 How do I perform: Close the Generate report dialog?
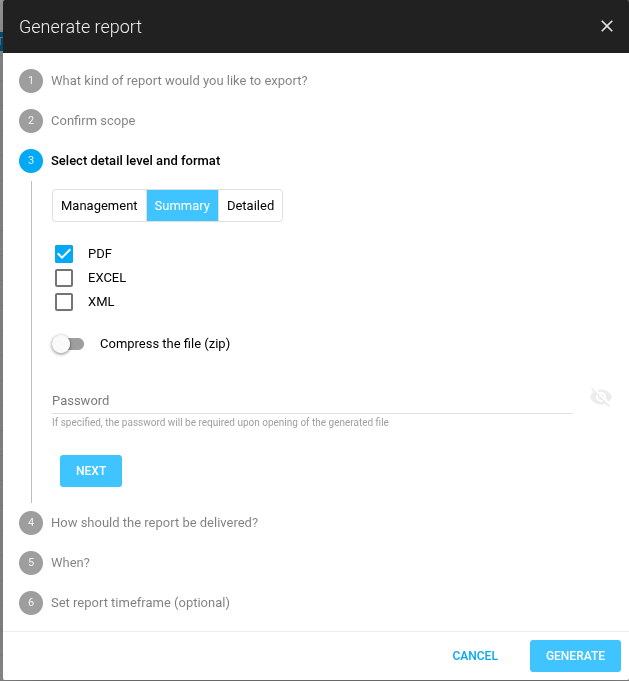(x=607, y=27)
